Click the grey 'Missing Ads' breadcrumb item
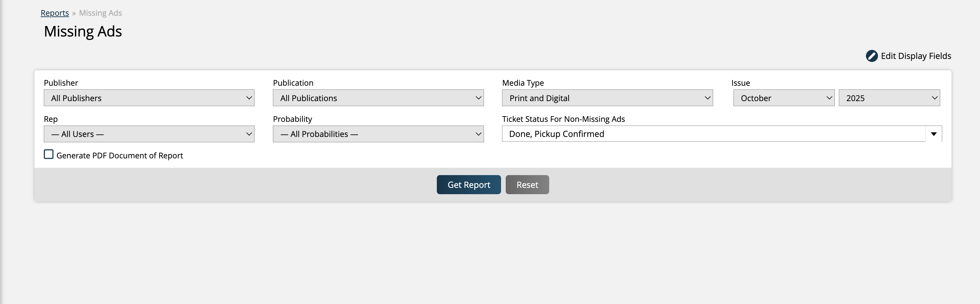The height and width of the screenshot is (304, 980). click(x=100, y=13)
